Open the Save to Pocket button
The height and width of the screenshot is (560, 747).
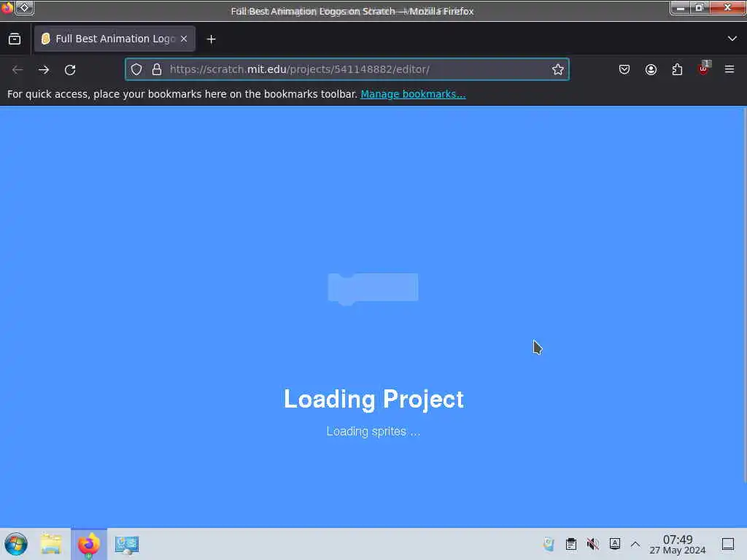624,69
